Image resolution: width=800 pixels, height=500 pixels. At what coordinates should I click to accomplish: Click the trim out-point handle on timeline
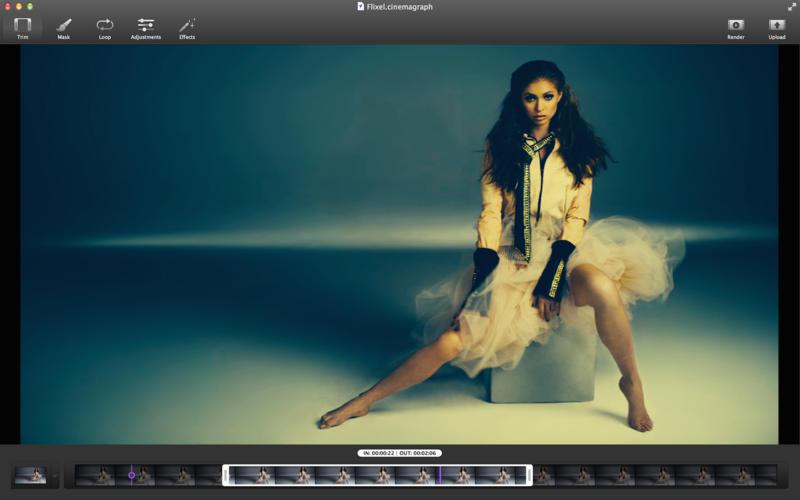click(x=529, y=475)
